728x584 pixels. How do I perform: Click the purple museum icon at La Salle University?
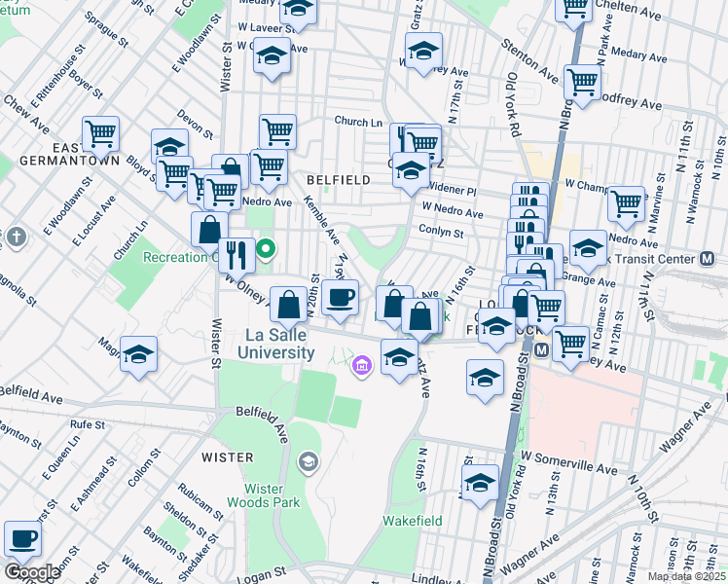[362, 366]
